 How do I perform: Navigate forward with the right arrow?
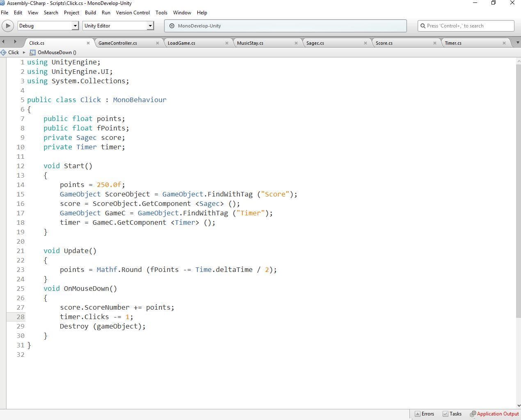point(15,41)
